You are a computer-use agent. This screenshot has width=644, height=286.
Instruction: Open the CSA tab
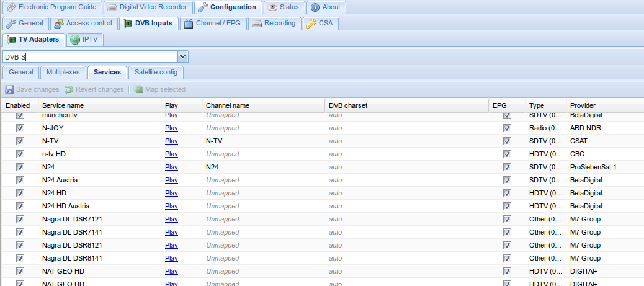(x=320, y=24)
